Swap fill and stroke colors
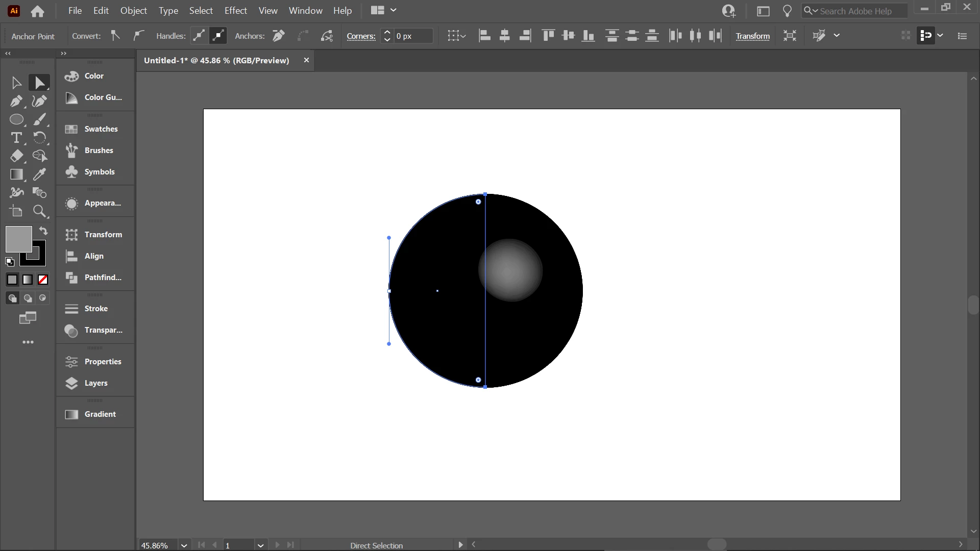The width and height of the screenshot is (980, 551). coord(44,231)
